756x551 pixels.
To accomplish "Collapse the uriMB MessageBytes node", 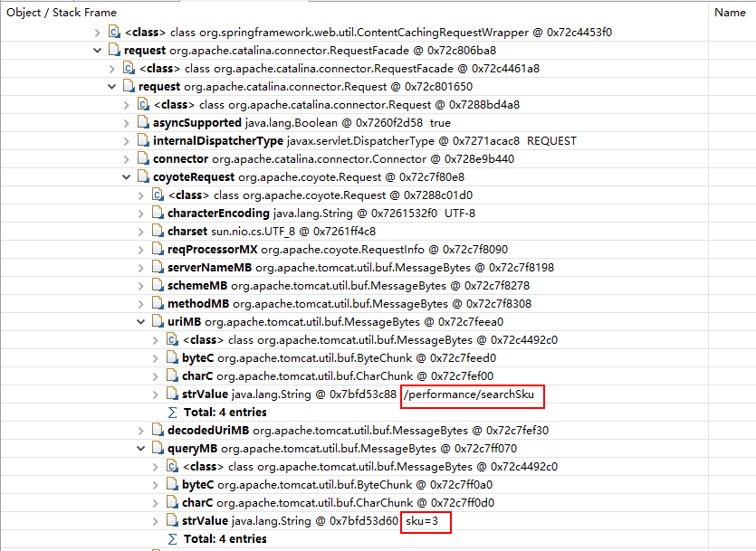I will (139, 321).
